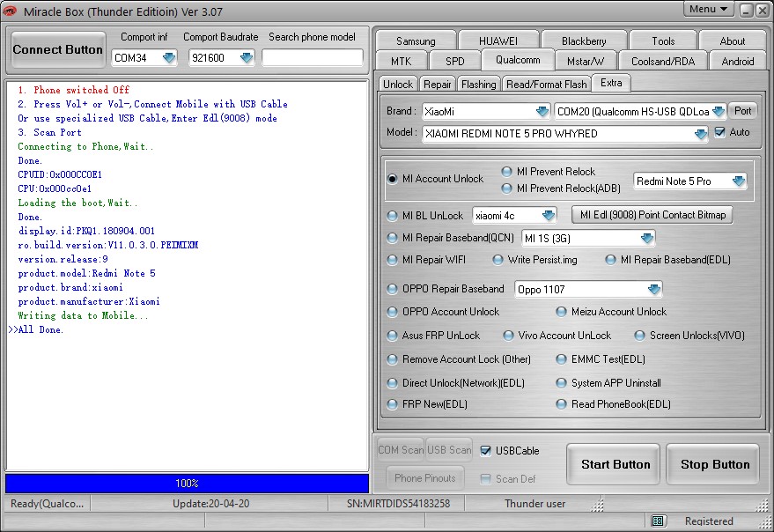Open the Read/Format Flash sub-tab
Screen dimensions: 774x532
pyautogui.click(x=547, y=85)
